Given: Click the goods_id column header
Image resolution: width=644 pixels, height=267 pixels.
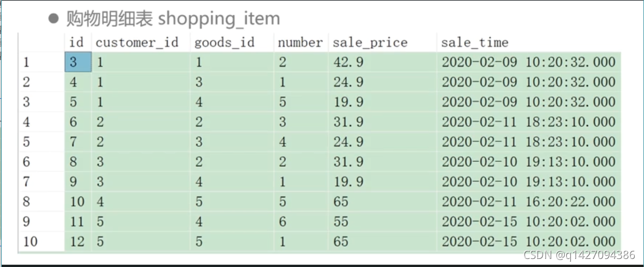Looking at the screenshot, I should coord(224,42).
